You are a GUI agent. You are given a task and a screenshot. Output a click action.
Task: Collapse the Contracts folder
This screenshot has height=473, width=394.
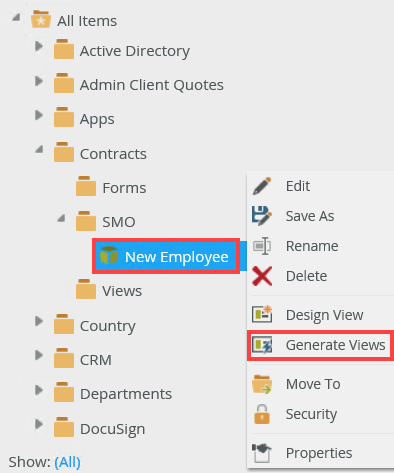(x=39, y=149)
